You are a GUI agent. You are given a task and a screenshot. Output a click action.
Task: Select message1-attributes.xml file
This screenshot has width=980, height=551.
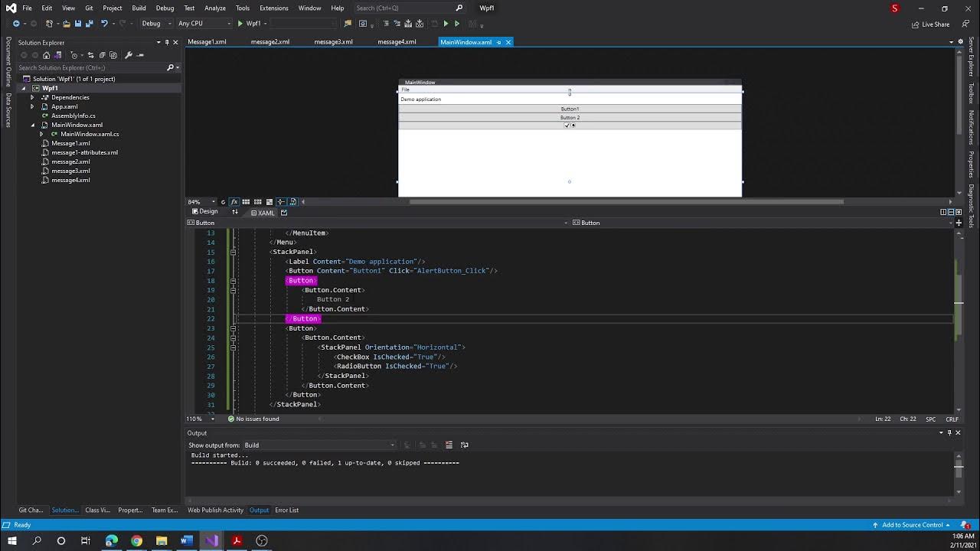[x=84, y=152]
